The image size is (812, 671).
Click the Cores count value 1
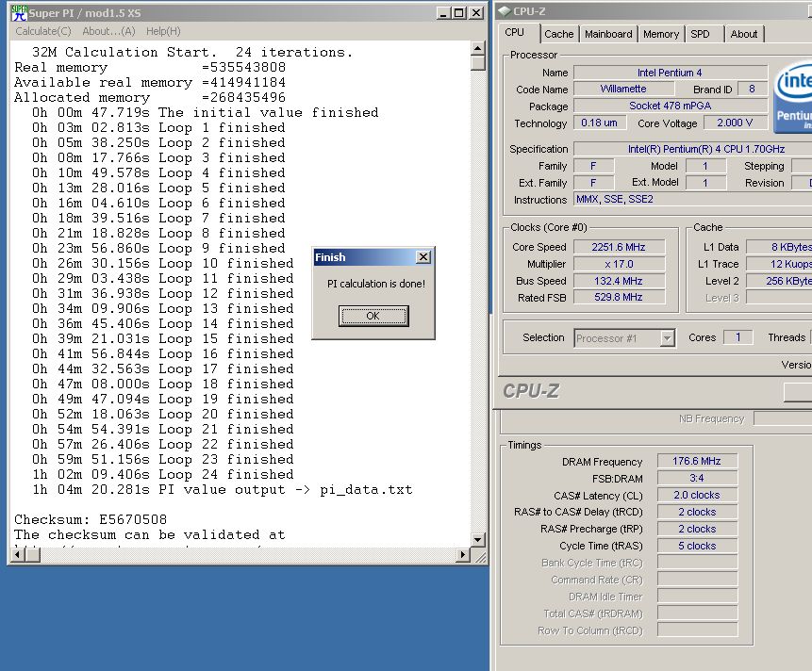[x=737, y=337]
